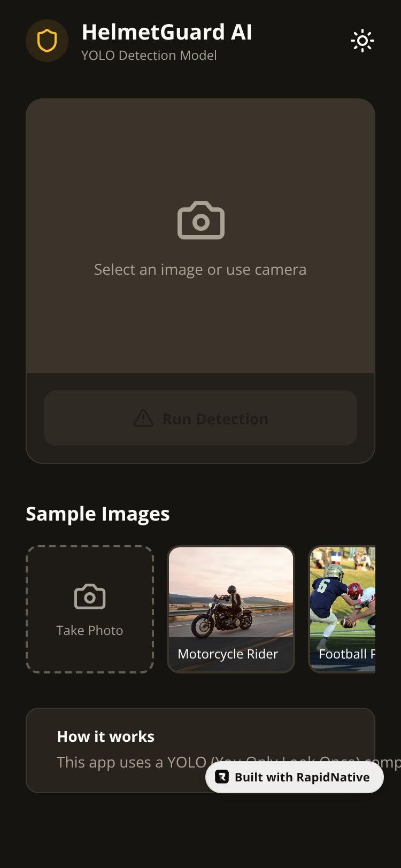Choose the Football sample thumbnail
401x868 pixels.
[342, 609]
